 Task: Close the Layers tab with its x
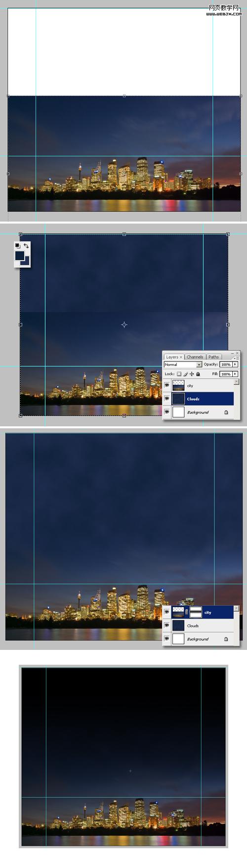tap(181, 357)
